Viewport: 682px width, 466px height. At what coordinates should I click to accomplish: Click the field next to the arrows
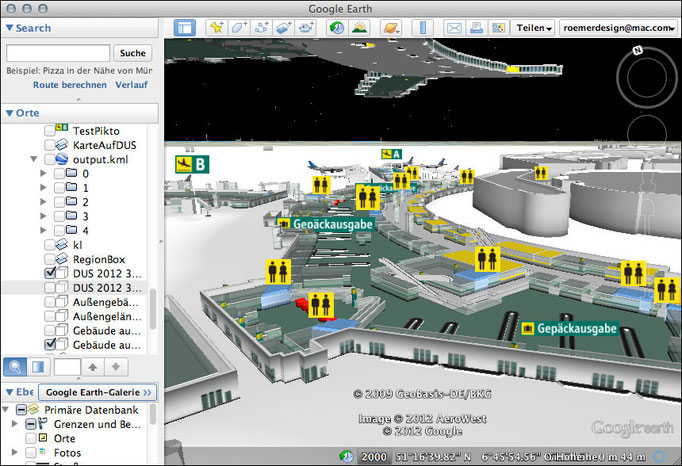coord(67,367)
